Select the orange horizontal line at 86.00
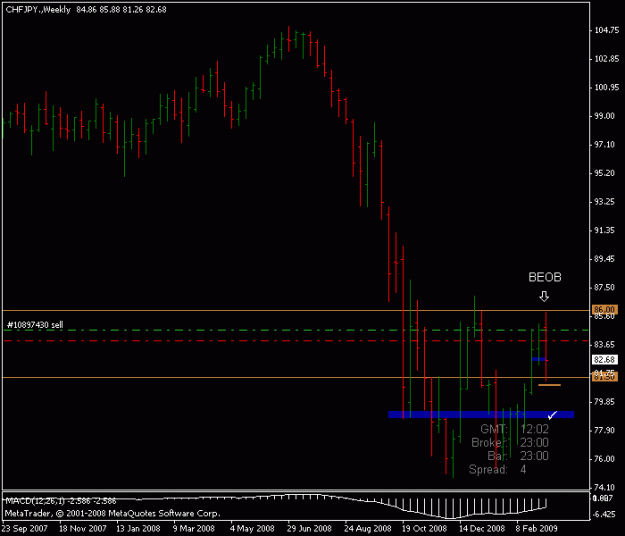The image size is (625, 536). tap(296, 310)
